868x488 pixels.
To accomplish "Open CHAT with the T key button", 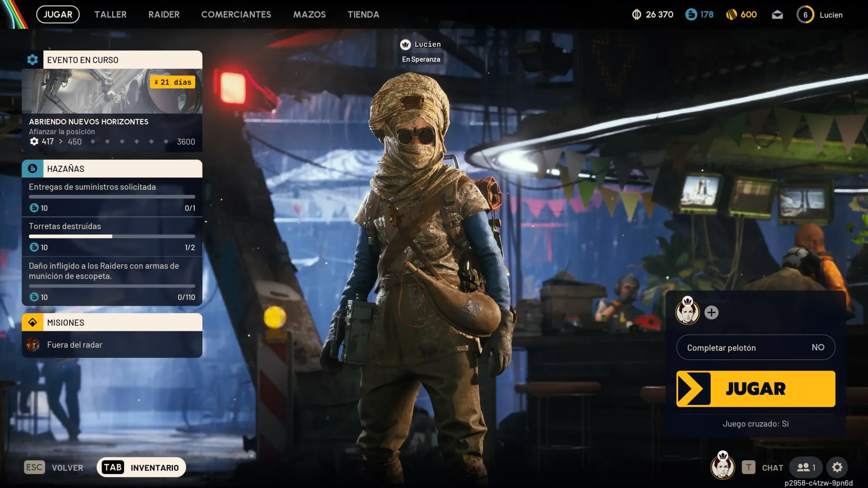I will [x=762, y=468].
